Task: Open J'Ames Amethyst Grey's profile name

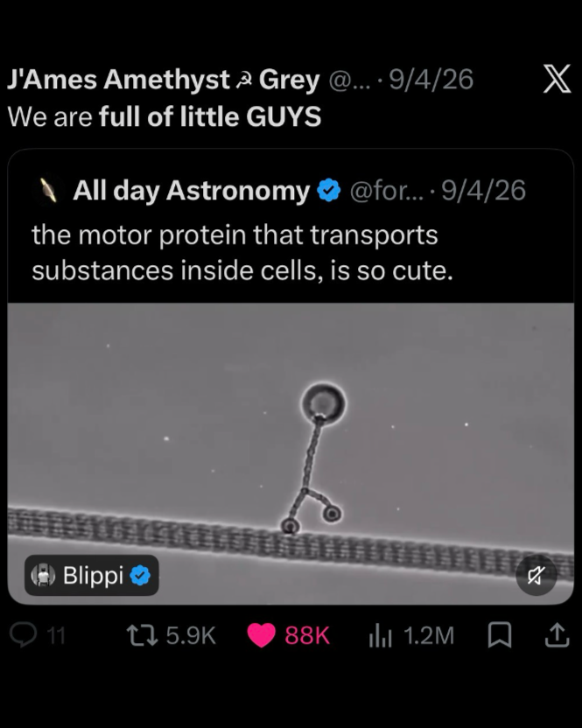Action: point(164,80)
